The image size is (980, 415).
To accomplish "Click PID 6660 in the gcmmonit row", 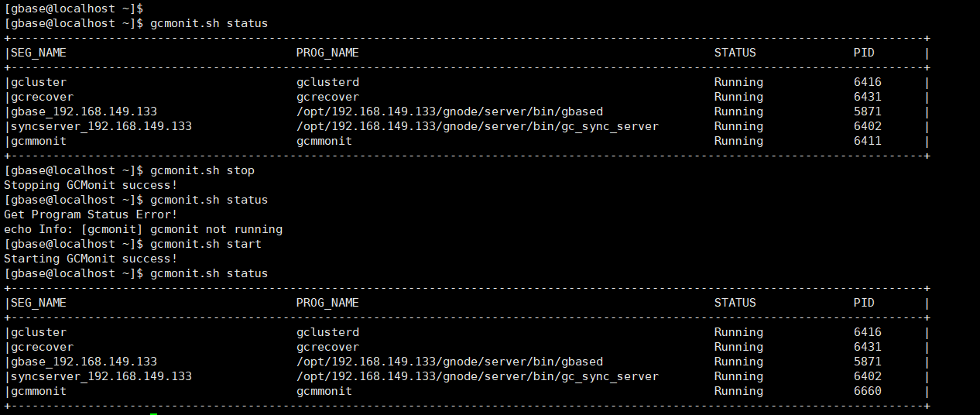I will [867, 391].
